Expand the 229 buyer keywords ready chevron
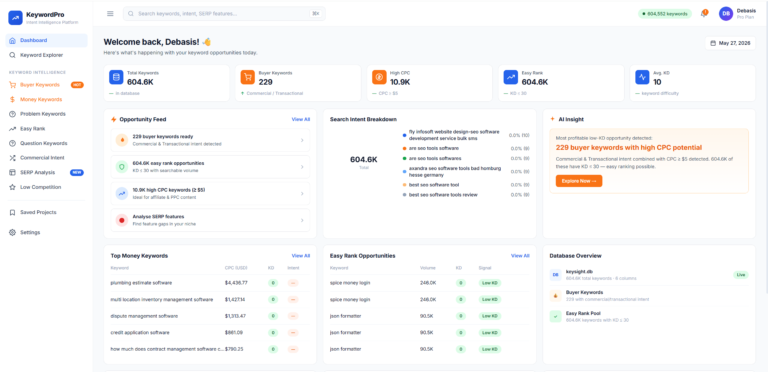 (302, 140)
